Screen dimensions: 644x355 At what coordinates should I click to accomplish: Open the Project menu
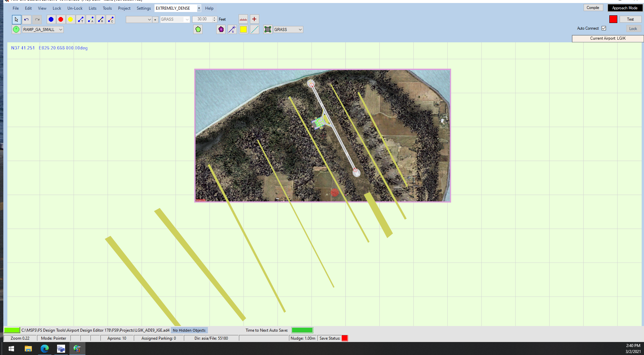124,8
